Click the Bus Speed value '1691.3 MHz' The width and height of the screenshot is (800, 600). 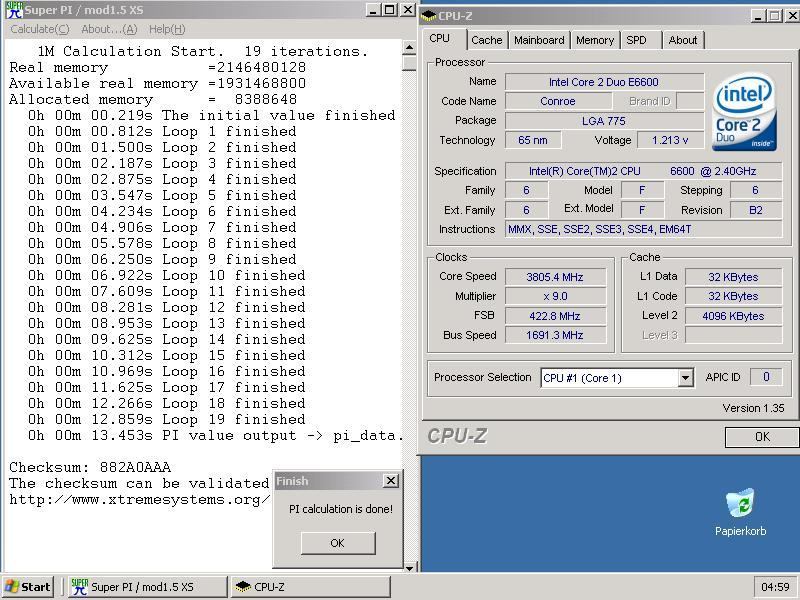[555, 335]
